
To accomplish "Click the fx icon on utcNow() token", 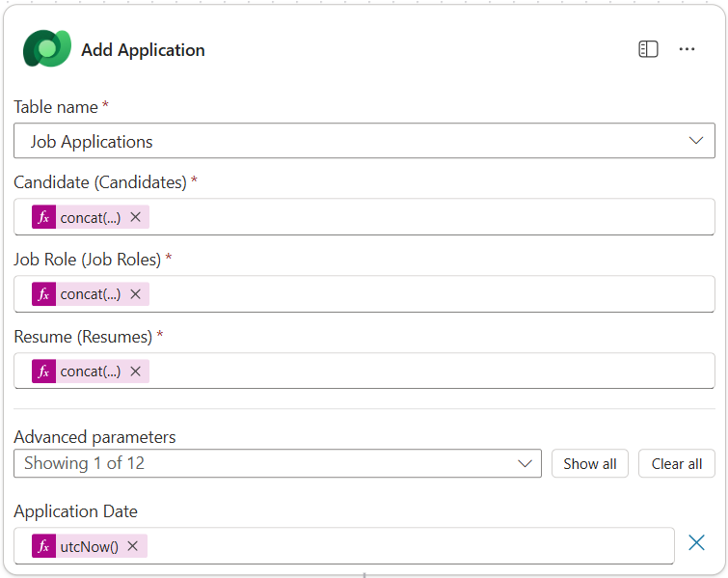I will coord(43,546).
